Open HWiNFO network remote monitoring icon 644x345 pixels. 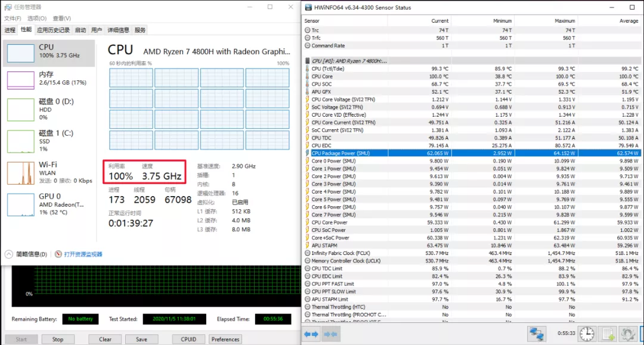point(537,334)
